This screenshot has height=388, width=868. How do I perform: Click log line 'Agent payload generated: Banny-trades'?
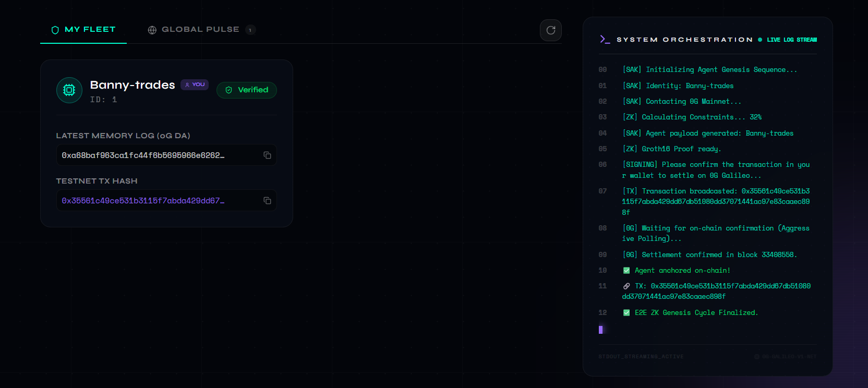tap(708, 134)
